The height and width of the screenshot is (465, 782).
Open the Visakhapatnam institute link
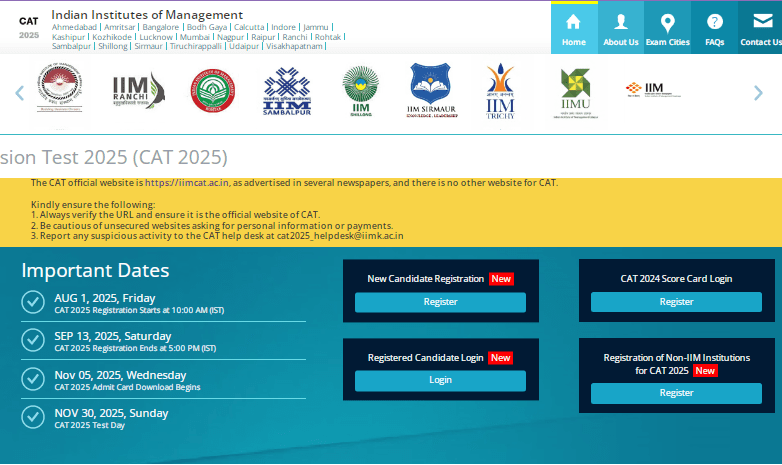[x=296, y=46]
